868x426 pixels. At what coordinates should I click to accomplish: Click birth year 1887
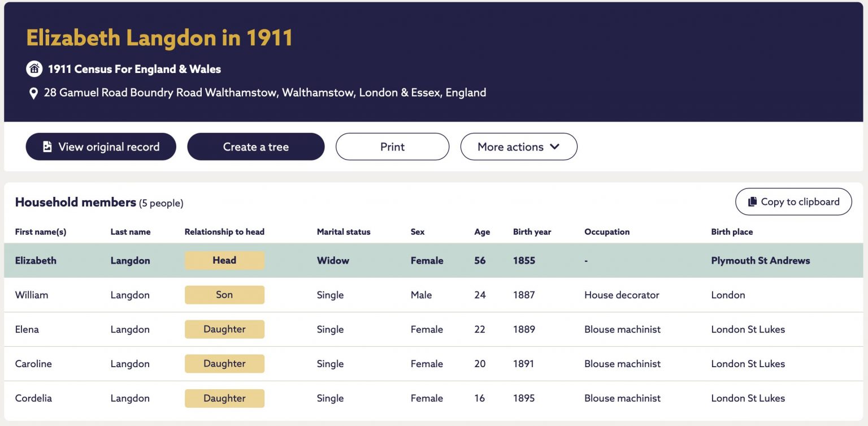[x=524, y=295]
